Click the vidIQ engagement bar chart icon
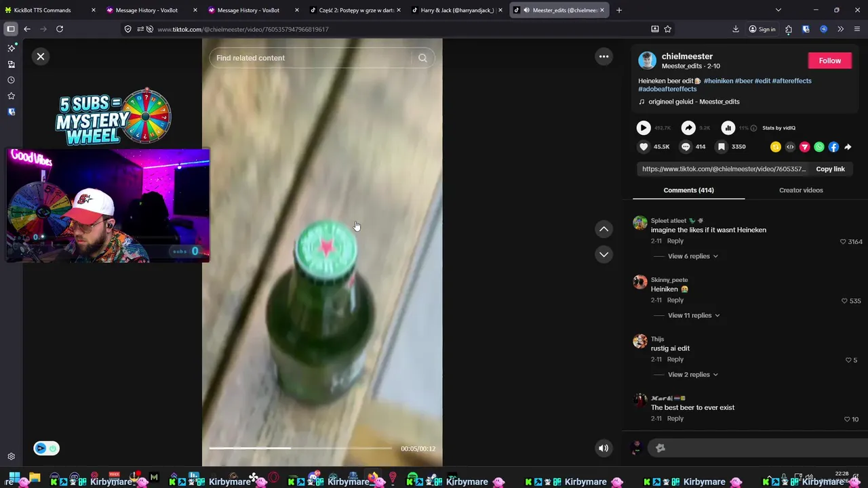The width and height of the screenshot is (868, 488). pyautogui.click(x=728, y=127)
